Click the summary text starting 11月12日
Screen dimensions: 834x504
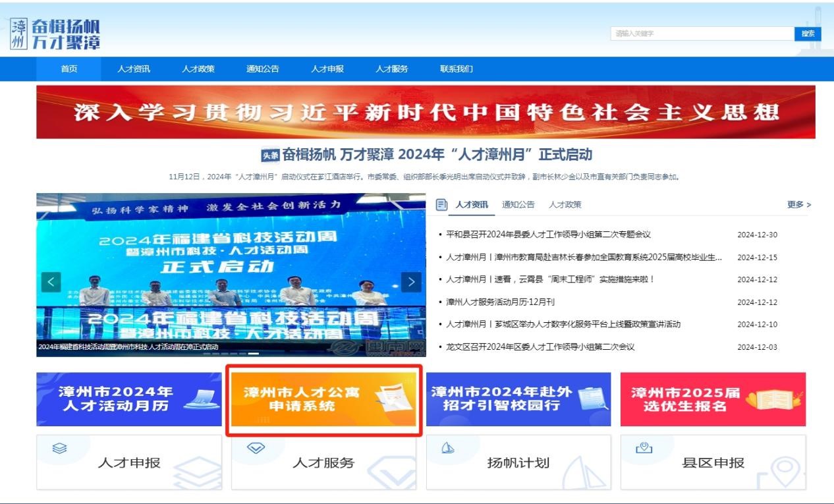[424, 177]
